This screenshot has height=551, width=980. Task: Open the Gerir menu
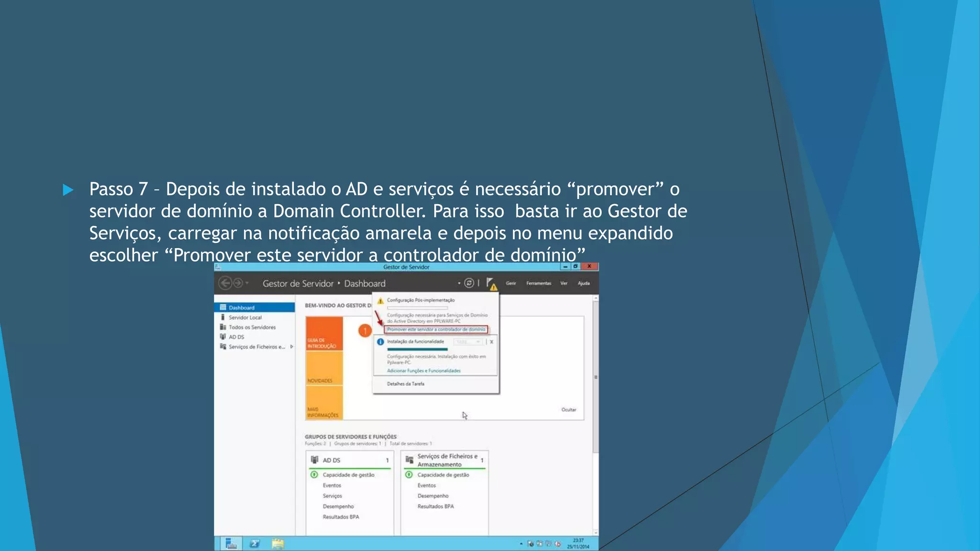pos(511,284)
